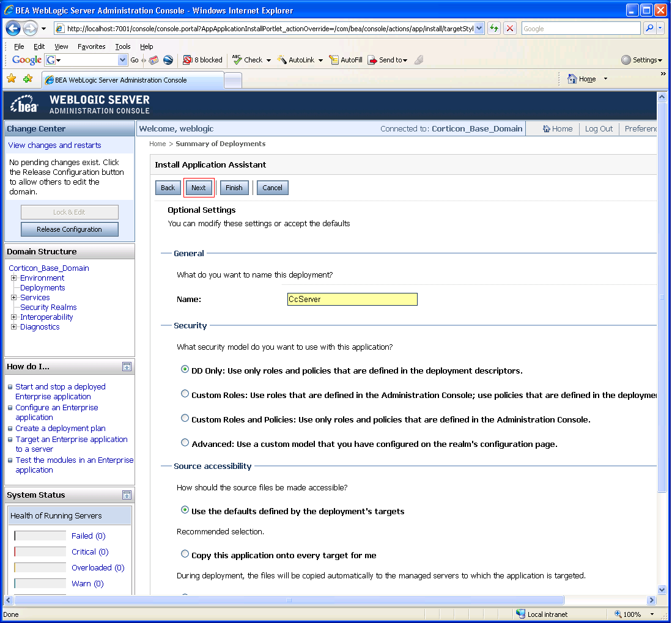672x623 pixels.
Task: Minimize the System Status panel icon
Action: [x=127, y=495]
